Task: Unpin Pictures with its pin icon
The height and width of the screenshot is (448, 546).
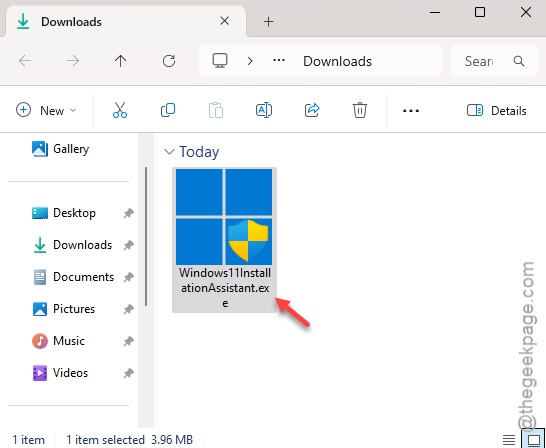Action: (x=128, y=309)
